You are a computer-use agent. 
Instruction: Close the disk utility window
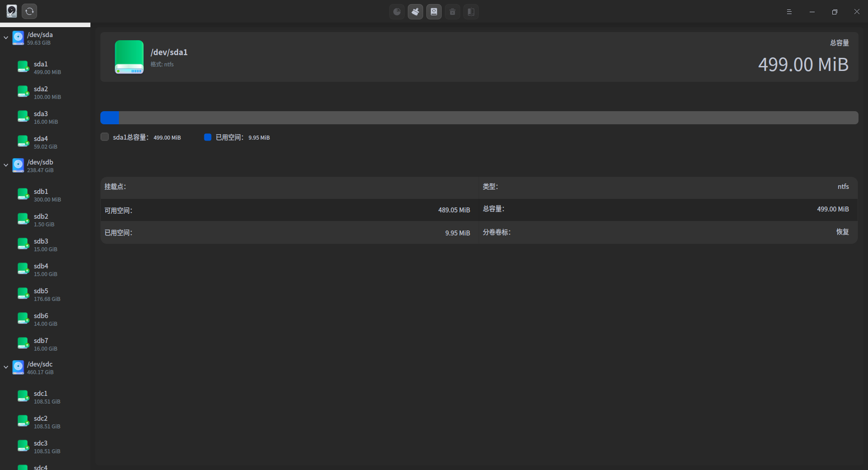click(x=857, y=12)
